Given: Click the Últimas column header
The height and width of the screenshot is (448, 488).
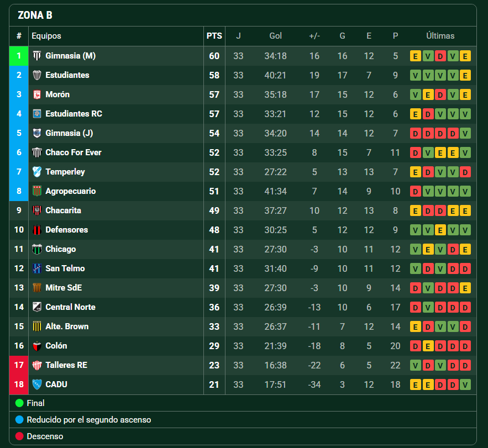Looking at the screenshot, I should (x=440, y=36).
